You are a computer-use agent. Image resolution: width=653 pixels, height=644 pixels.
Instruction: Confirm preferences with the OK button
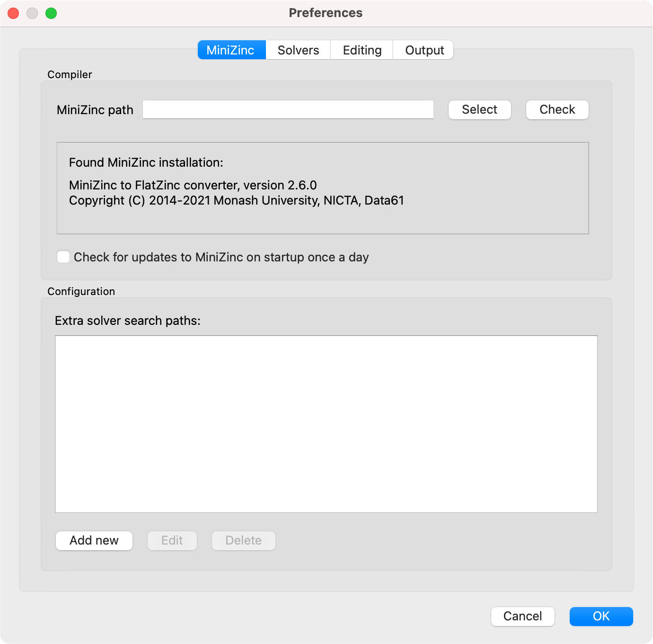pos(601,616)
